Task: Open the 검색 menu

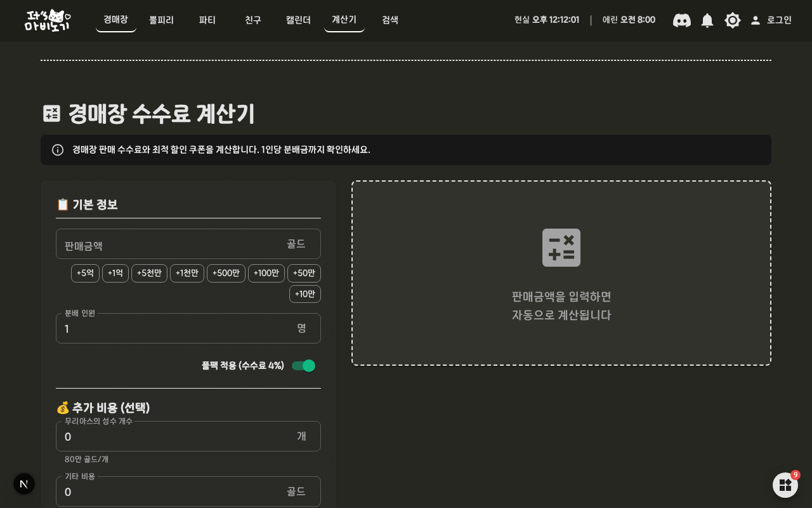Action: (390, 20)
